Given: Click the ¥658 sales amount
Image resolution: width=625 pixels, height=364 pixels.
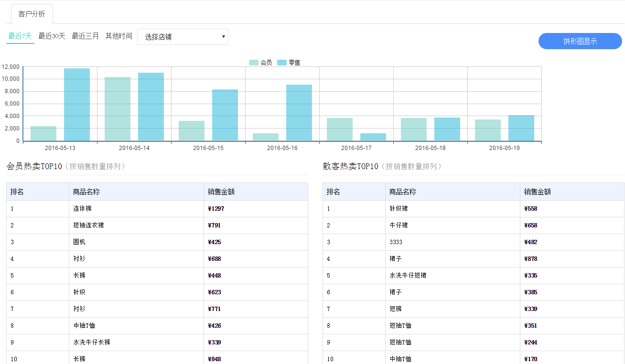Looking at the screenshot, I should point(531,225).
